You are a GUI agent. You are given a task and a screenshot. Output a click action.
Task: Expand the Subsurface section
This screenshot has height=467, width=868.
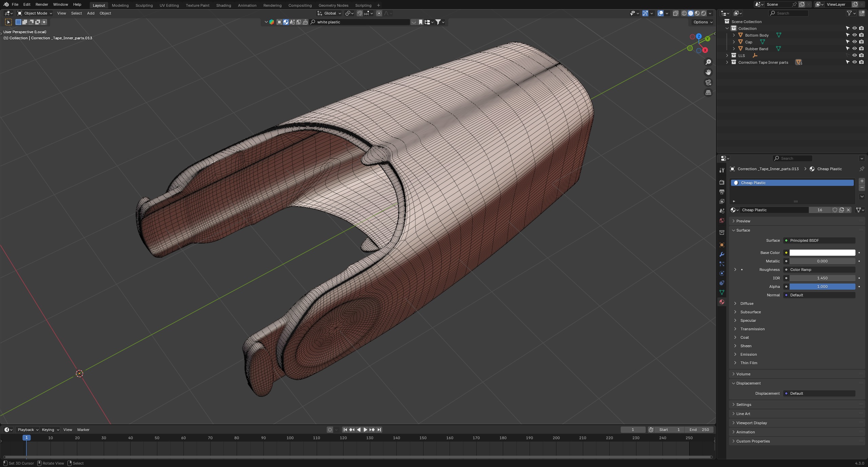click(750, 312)
